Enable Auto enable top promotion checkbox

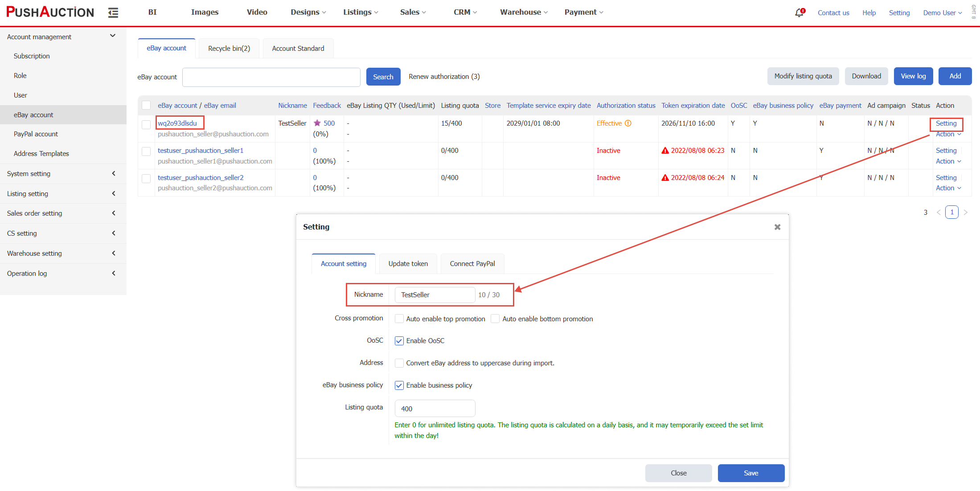pyautogui.click(x=399, y=319)
